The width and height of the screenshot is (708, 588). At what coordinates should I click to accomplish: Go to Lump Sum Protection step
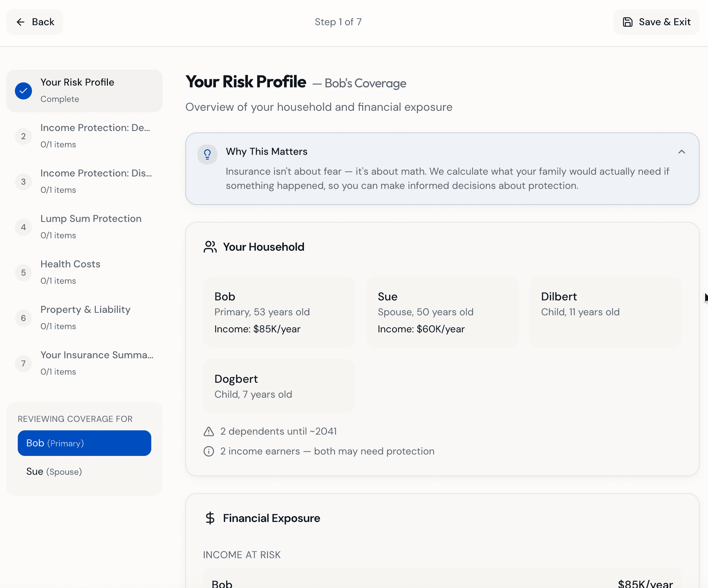(85, 227)
